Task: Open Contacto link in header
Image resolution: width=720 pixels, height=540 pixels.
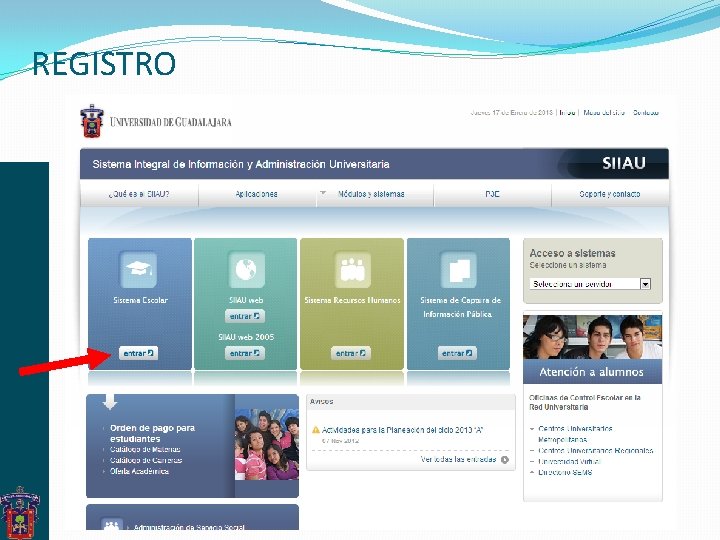Action: (646, 112)
